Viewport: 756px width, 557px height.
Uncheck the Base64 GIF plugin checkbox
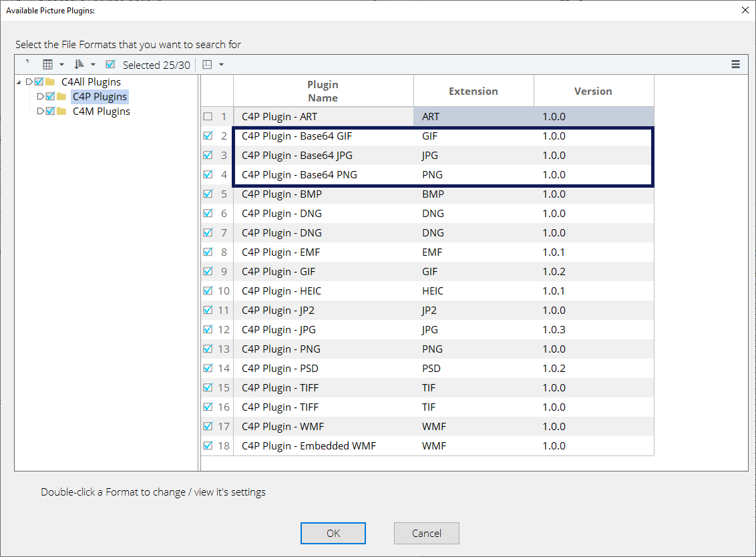click(x=208, y=136)
